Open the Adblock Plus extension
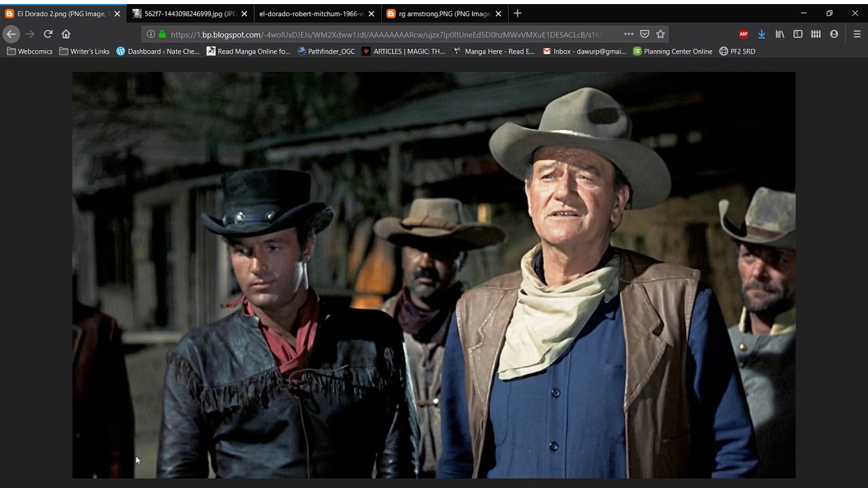The image size is (868, 488). [x=744, y=34]
